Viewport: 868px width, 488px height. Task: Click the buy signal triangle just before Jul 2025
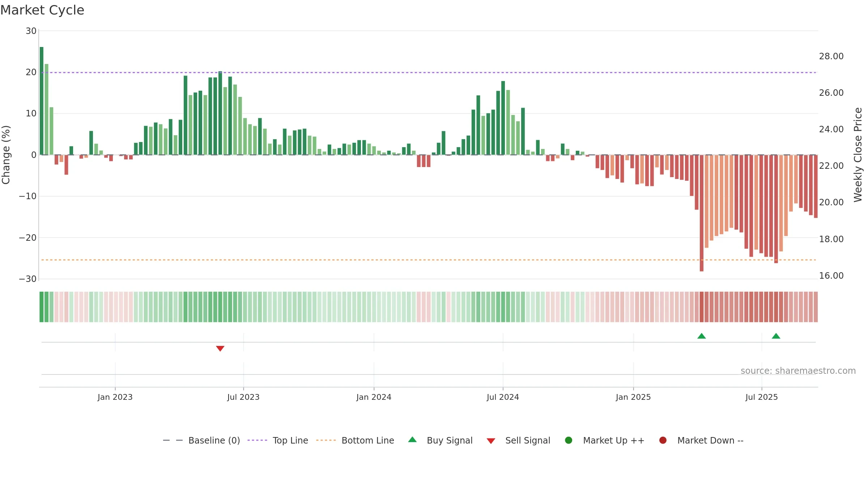coord(702,336)
